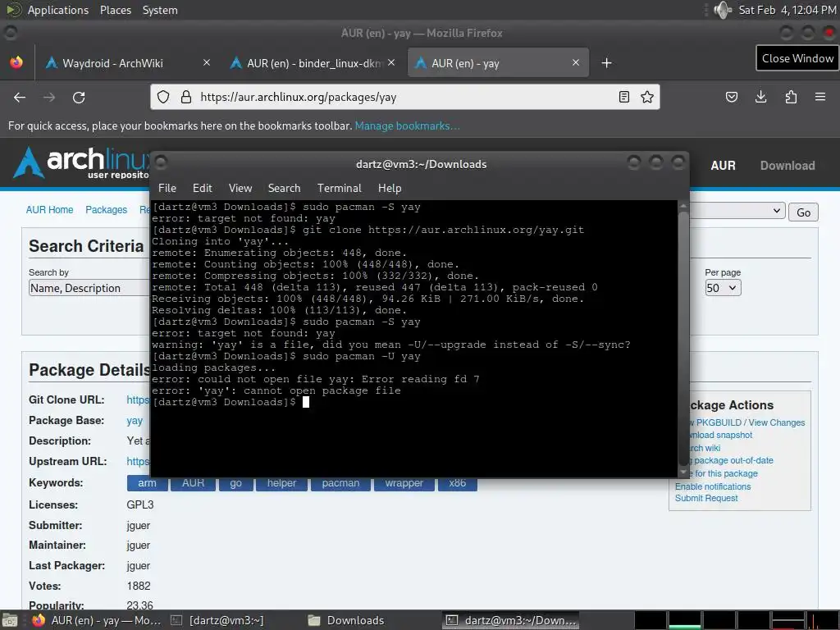The height and width of the screenshot is (630, 840).
Task: Click the Firefox forward arrow
Action: click(x=49, y=98)
